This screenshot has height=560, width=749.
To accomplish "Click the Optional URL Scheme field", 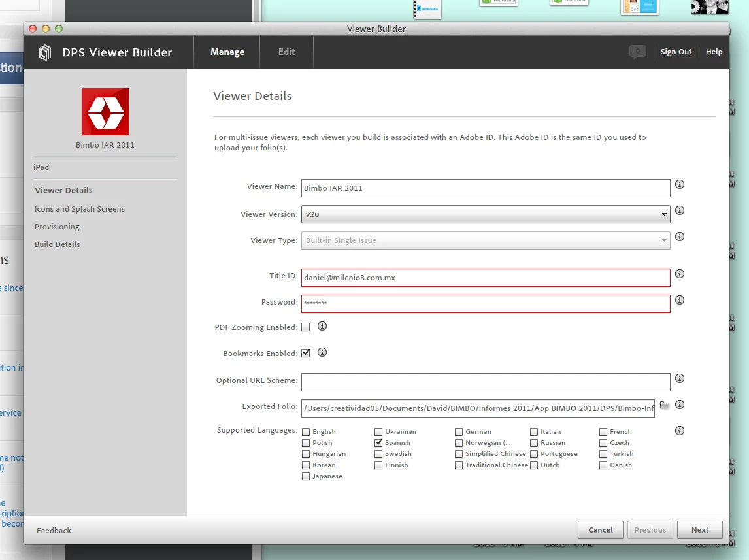I will [486, 382].
